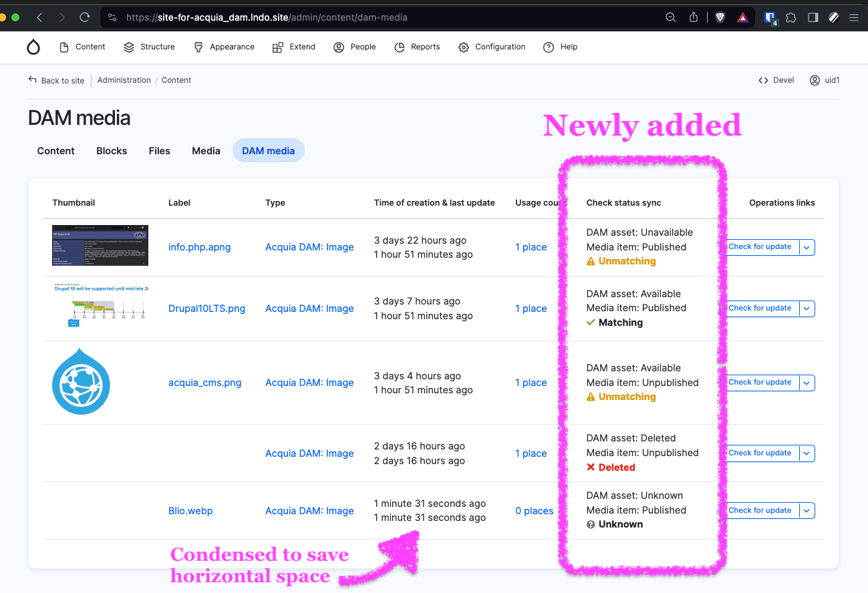This screenshot has width=868, height=593.
Task: Click the browser address bar URL
Action: [267, 18]
